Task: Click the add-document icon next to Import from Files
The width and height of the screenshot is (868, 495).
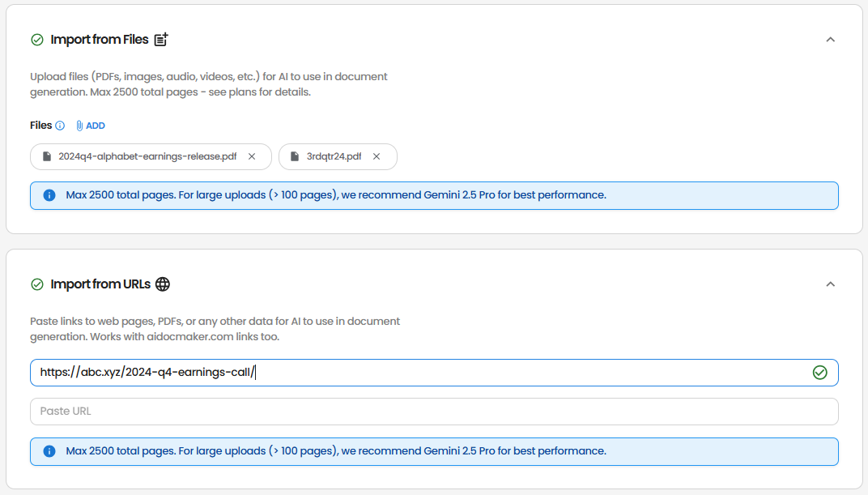Action: coord(161,40)
